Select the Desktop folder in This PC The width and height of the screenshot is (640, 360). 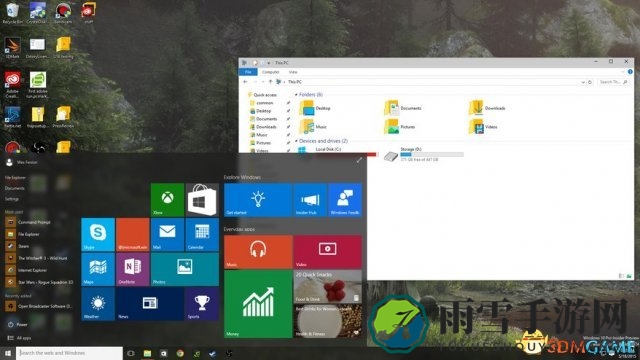(315, 108)
